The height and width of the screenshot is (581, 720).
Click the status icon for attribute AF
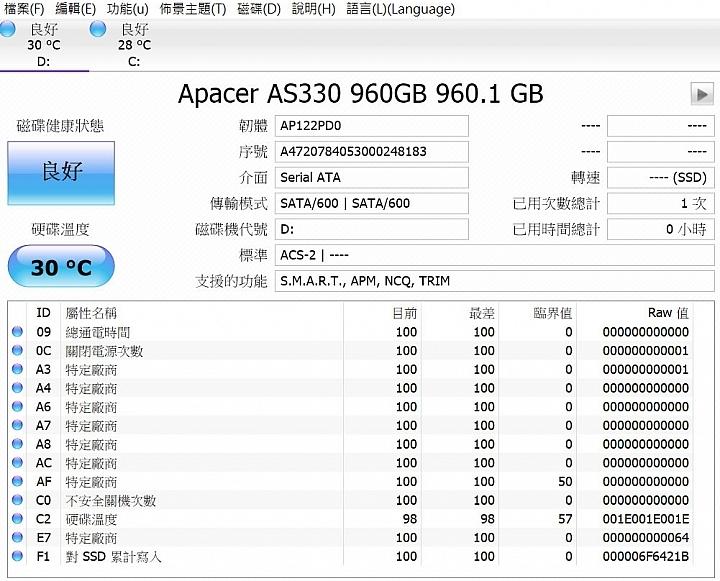(17, 481)
